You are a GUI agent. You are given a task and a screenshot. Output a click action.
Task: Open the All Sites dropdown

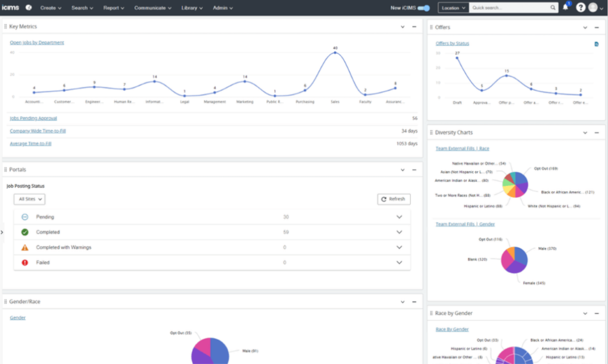point(29,199)
